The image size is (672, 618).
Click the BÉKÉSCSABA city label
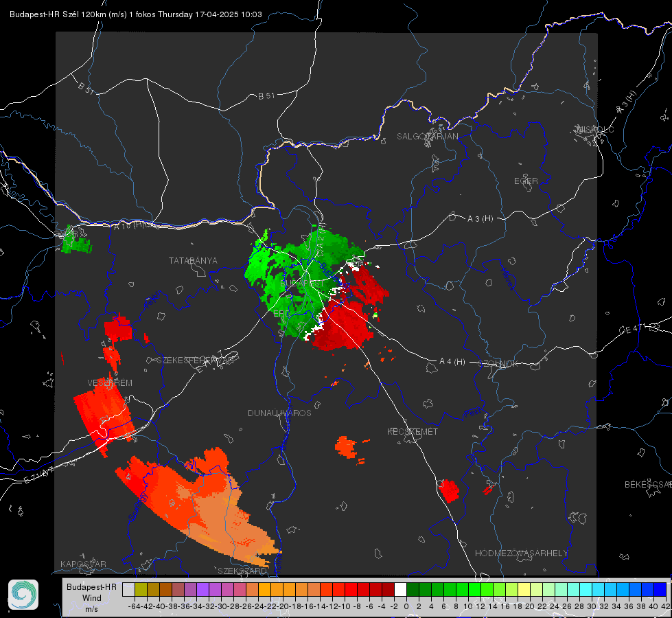pos(648,484)
